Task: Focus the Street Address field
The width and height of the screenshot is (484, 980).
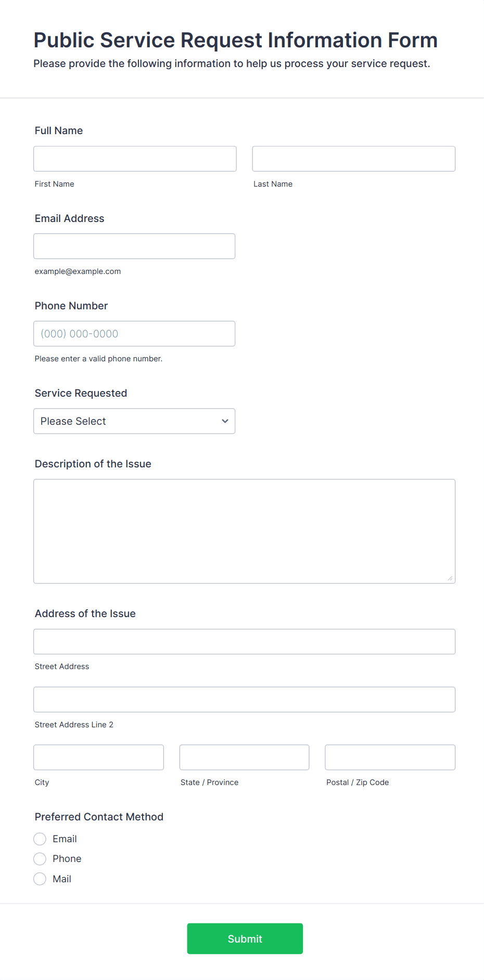Action: click(244, 642)
